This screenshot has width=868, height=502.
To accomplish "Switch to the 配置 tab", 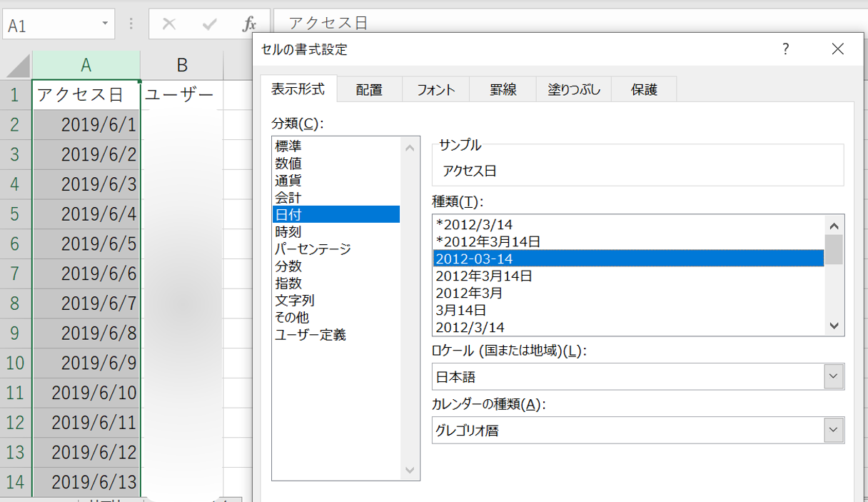I will click(369, 90).
